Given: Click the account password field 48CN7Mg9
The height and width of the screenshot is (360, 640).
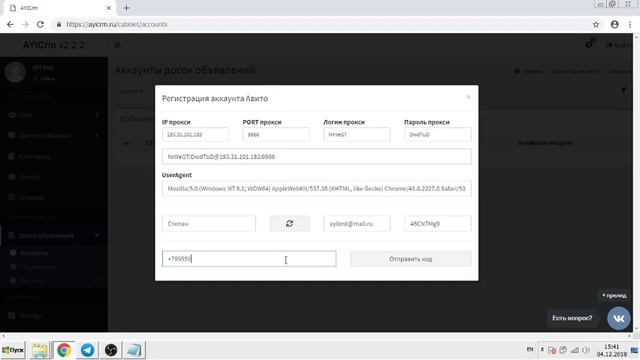Looking at the screenshot, I should pos(438,224).
